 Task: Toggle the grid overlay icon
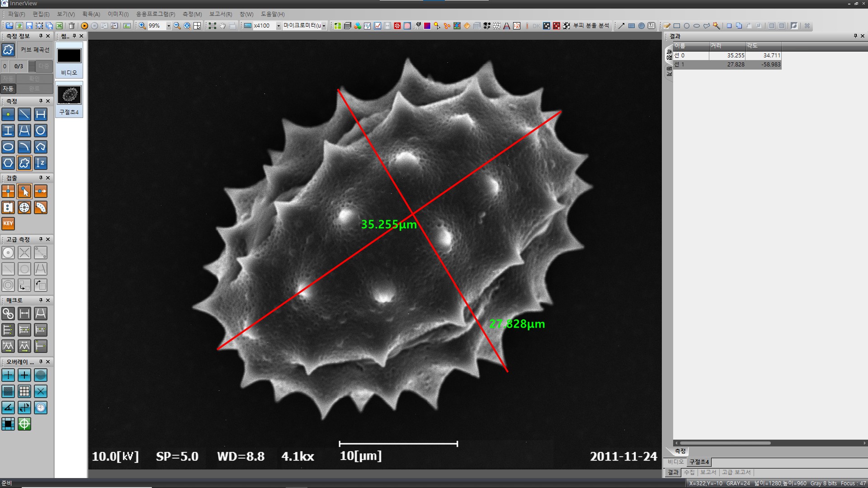click(24, 391)
